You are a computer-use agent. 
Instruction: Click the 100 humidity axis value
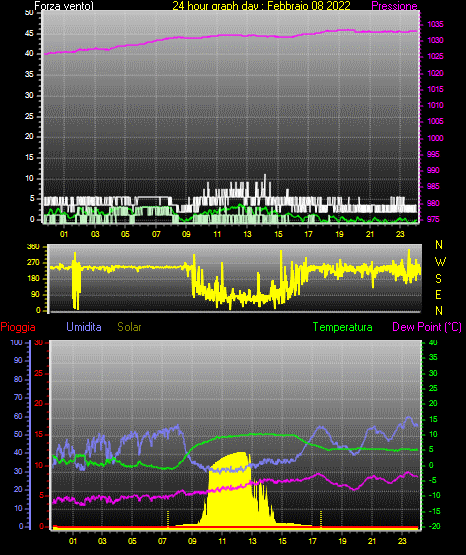pyautogui.click(x=16, y=343)
